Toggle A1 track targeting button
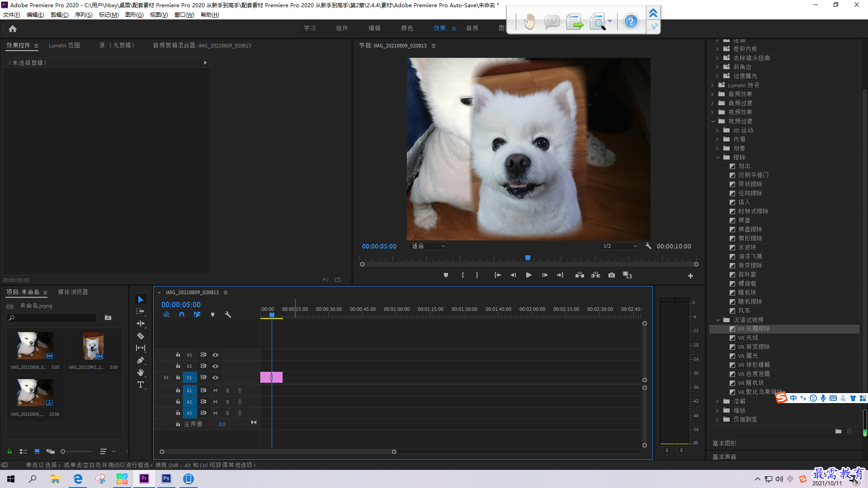 (189, 390)
